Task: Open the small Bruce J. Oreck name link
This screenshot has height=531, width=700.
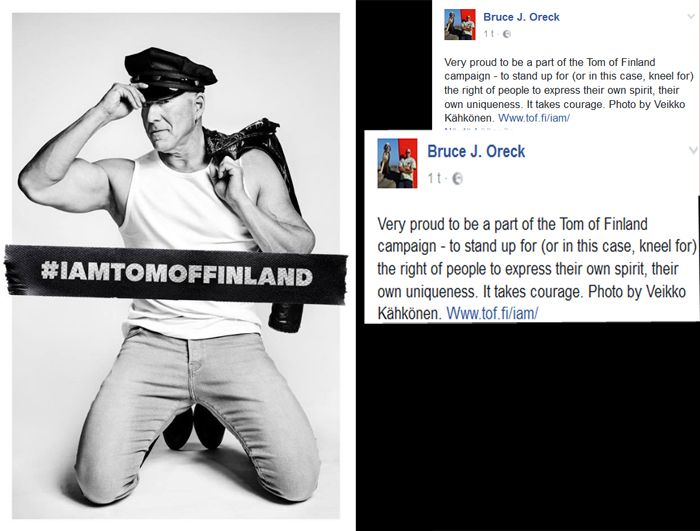Action: click(521, 17)
